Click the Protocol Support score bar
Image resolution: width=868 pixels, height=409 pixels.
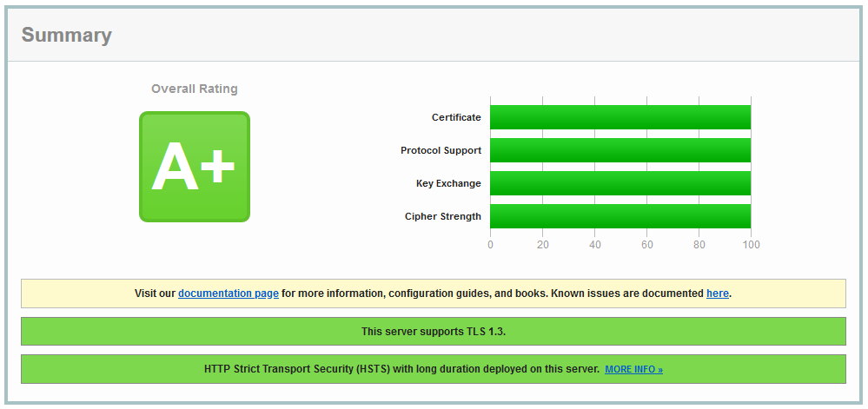point(620,150)
